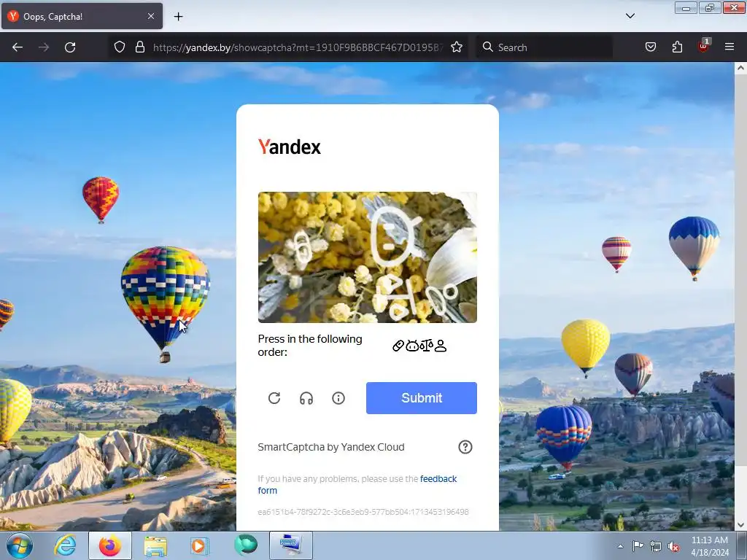Open the Extensions puzzle icon
747x560 pixels.
(677, 47)
